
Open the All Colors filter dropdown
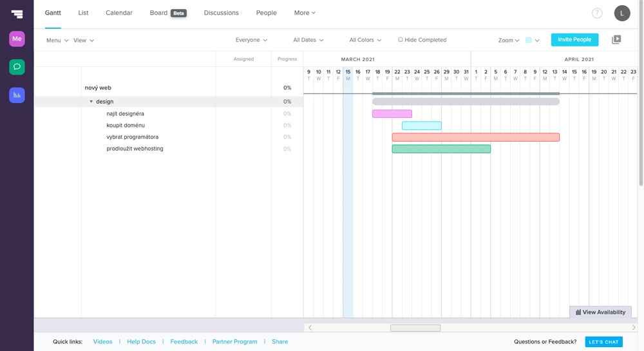(365, 40)
